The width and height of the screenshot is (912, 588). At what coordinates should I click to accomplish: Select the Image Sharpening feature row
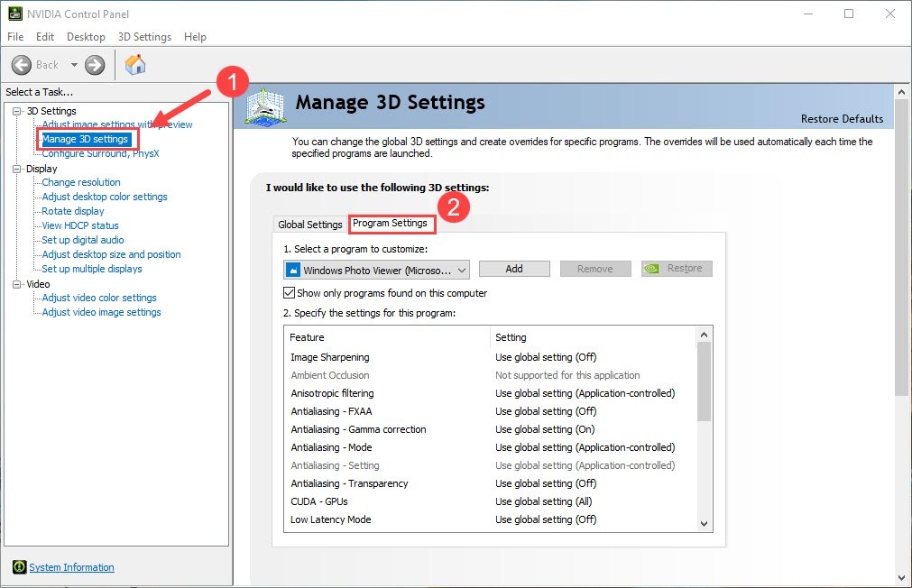(x=491, y=357)
